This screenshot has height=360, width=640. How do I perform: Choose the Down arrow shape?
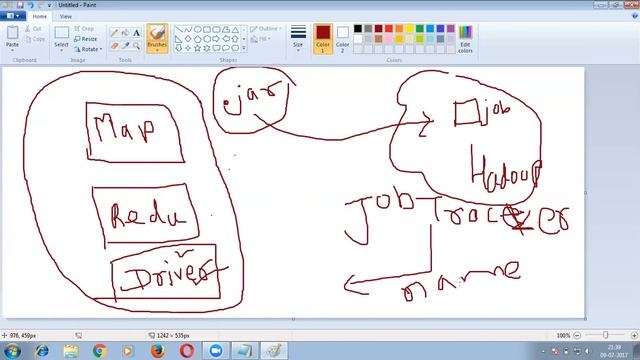pos(178,48)
